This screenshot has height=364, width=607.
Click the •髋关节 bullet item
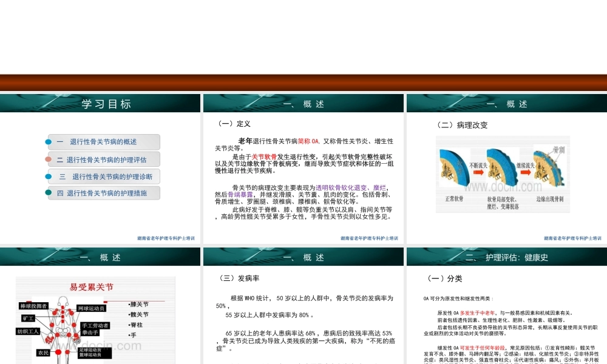(138, 314)
